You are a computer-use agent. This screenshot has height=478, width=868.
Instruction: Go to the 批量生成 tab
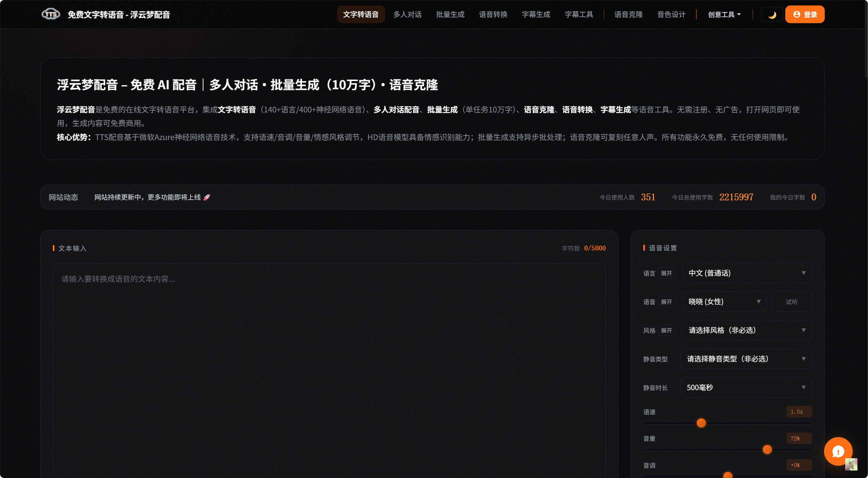tap(450, 14)
